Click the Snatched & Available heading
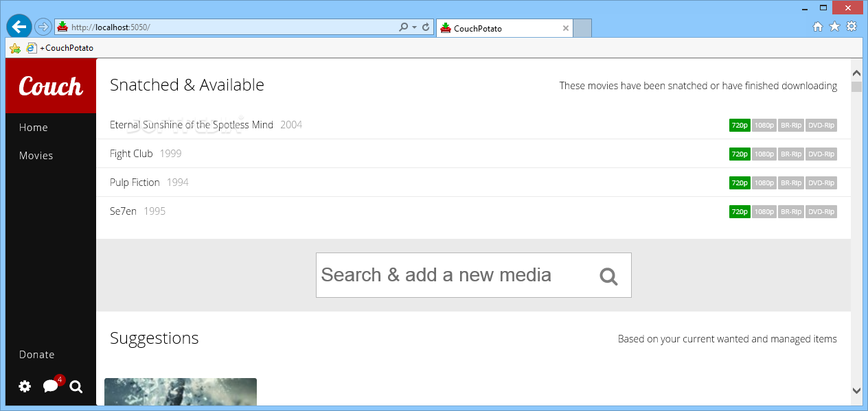Viewport: 868px width, 411px height. pyautogui.click(x=187, y=85)
